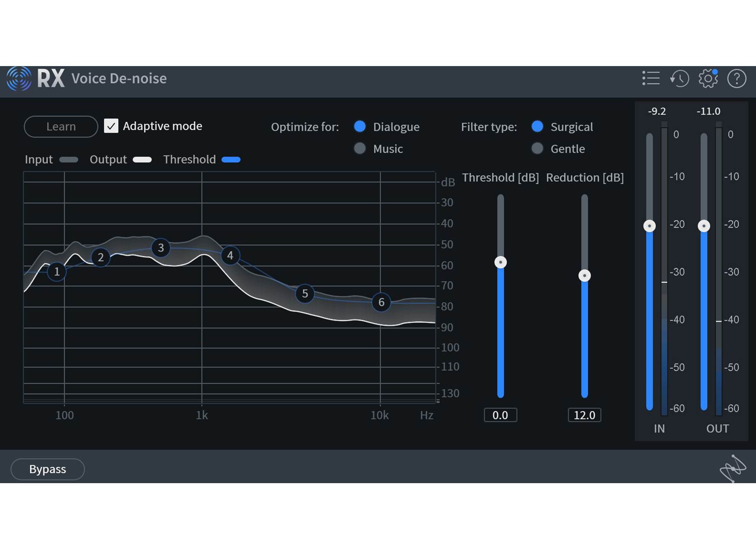Click the OUT meter label
756x550 pixels.
(718, 429)
